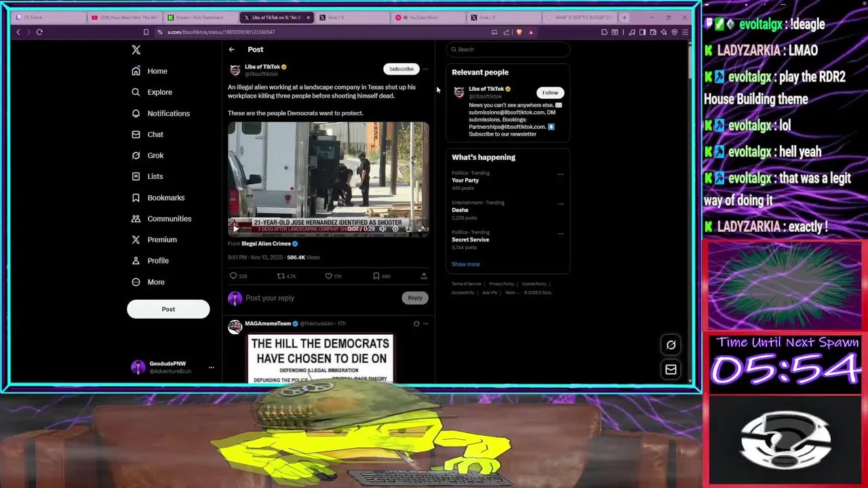The height and width of the screenshot is (488, 868).
Task: Open a new browser tab
Action: click(x=624, y=18)
